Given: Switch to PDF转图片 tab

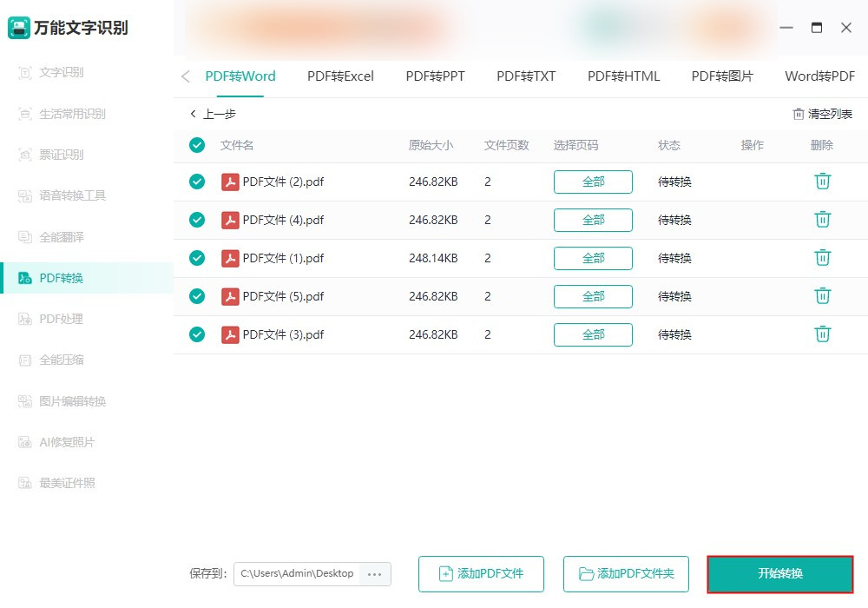Looking at the screenshot, I should click(x=722, y=76).
